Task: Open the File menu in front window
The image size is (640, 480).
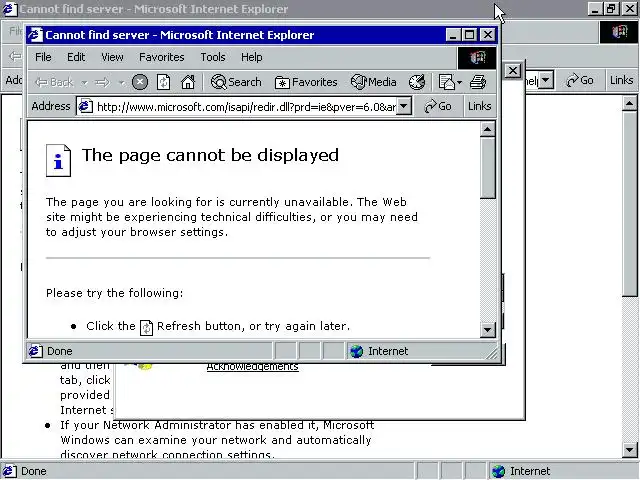Action: (43, 57)
